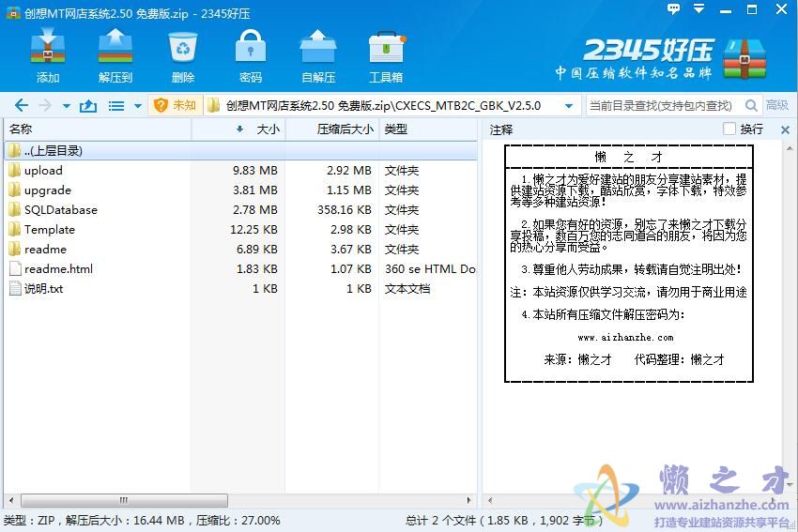Select the readme folder row
Screen dimensions: 798x532
pyautogui.click(x=241, y=250)
